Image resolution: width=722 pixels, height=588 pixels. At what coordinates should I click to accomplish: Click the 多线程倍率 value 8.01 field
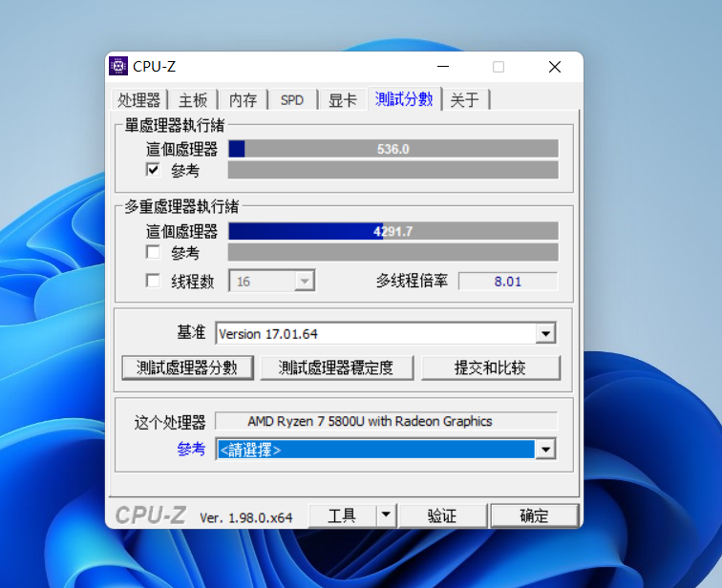[x=508, y=282]
